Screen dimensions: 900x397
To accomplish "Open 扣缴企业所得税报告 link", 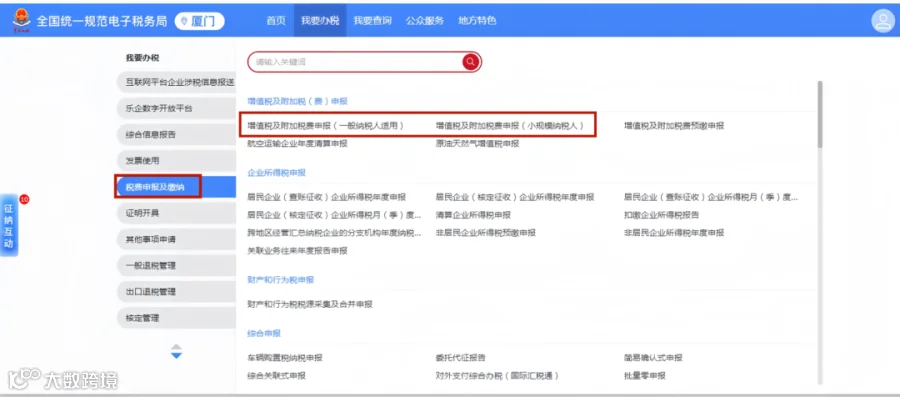I will 661,215.
